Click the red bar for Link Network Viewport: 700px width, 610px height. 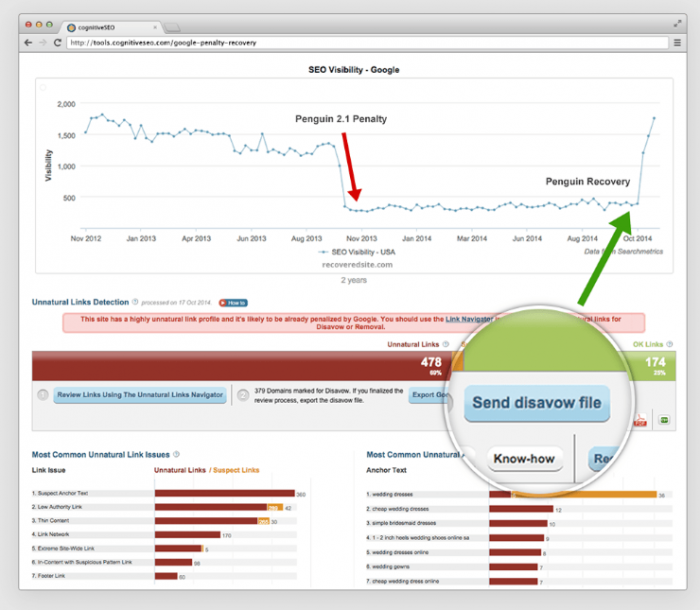tap(188, 535)
